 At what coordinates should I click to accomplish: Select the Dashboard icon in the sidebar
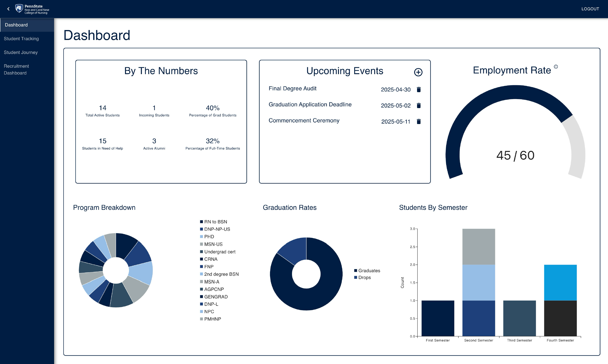coord(16,25)
